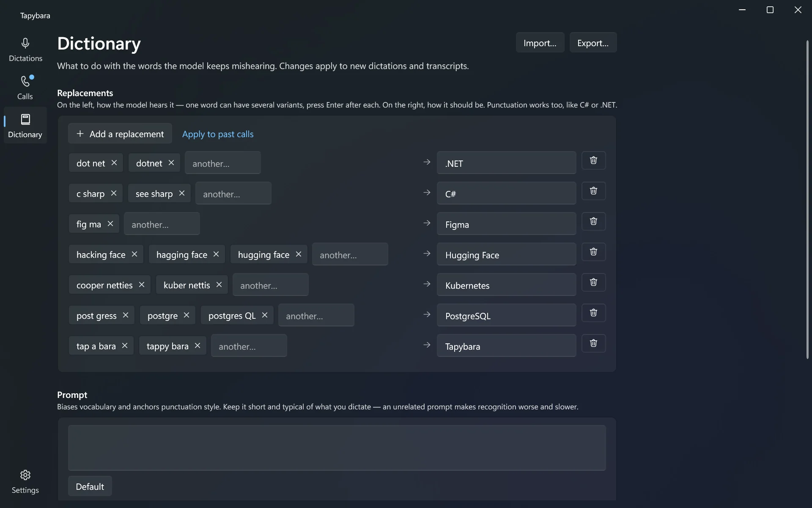Remove the 'see sharp' variant
Viewport: 812px width, 508px height.
[x=182, y=193]
